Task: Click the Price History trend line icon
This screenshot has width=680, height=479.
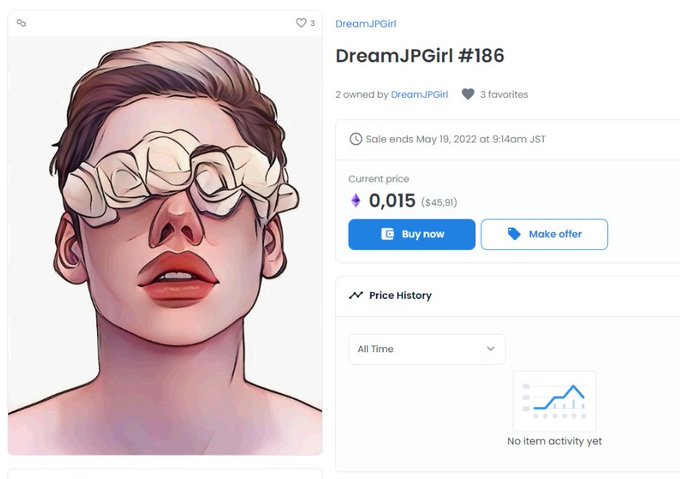Action: (x=356, y=296)
